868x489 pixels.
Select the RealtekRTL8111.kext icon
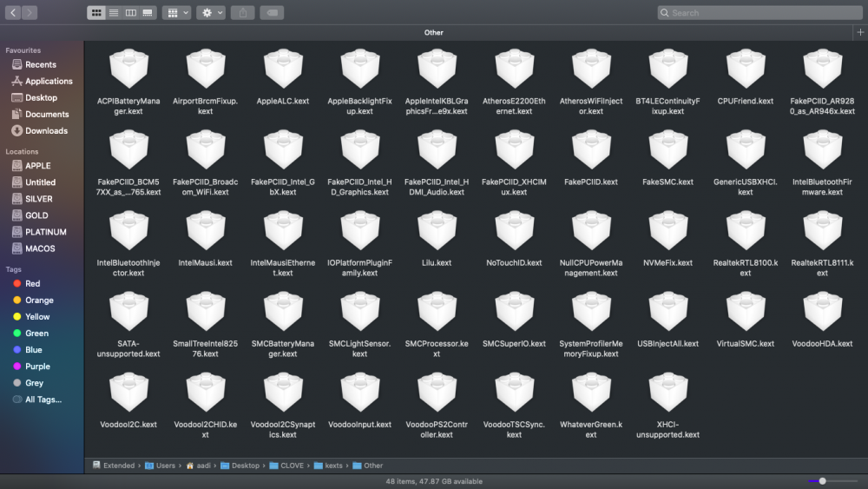click(x=823, y=230)
